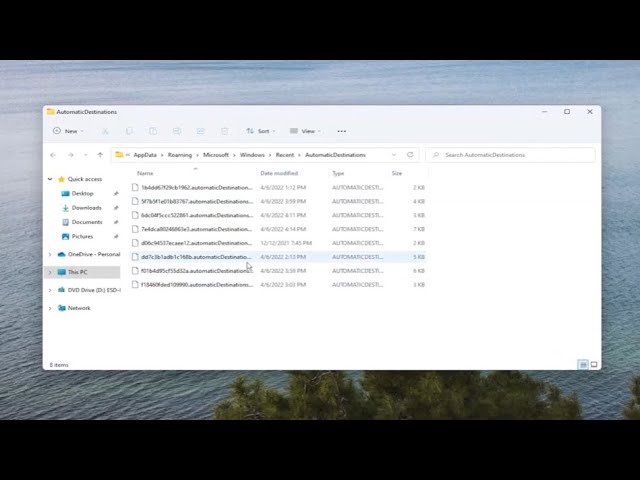Go back with the left arrow
640x480 pixels.
pyautogui.click(x=53, y=155)
